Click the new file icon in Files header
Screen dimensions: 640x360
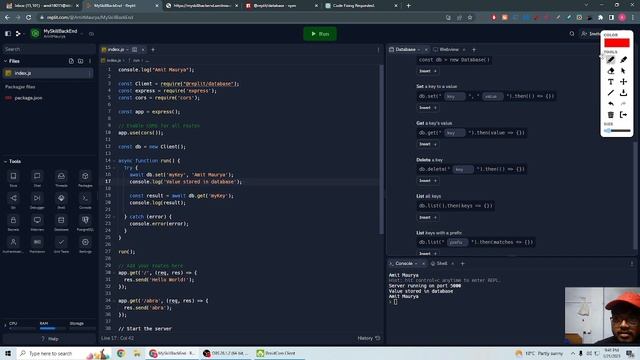tap(71, 61)
